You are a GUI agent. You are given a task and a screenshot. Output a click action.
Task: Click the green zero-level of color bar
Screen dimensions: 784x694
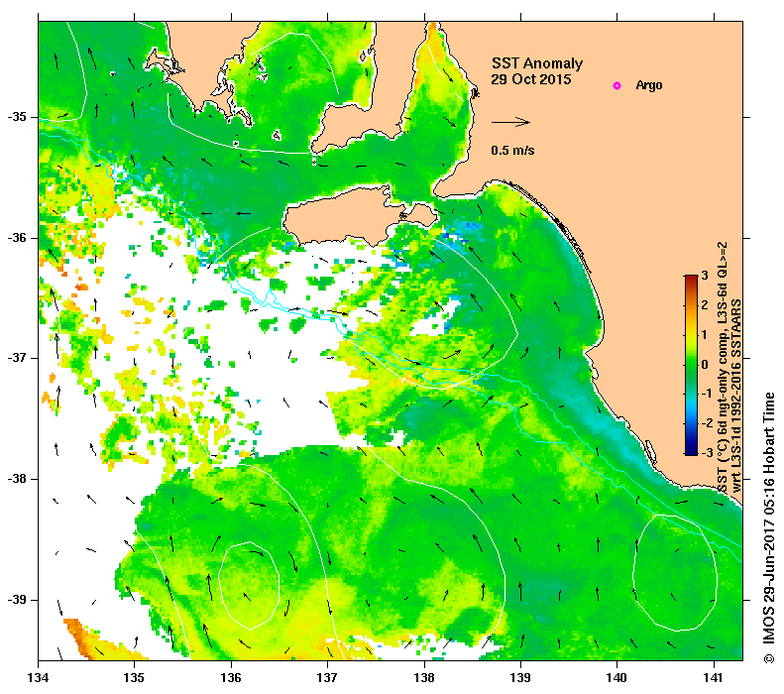pyautogui.click(x=691, y=364)
